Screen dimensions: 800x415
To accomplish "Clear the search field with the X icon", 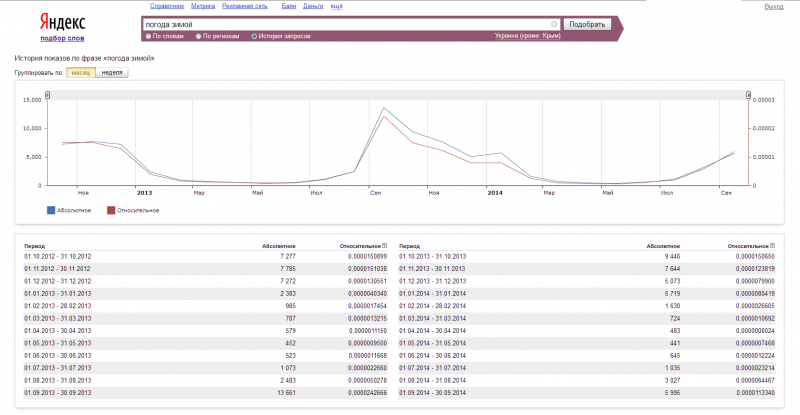I will pyautogui.click(x=554, y=25).
